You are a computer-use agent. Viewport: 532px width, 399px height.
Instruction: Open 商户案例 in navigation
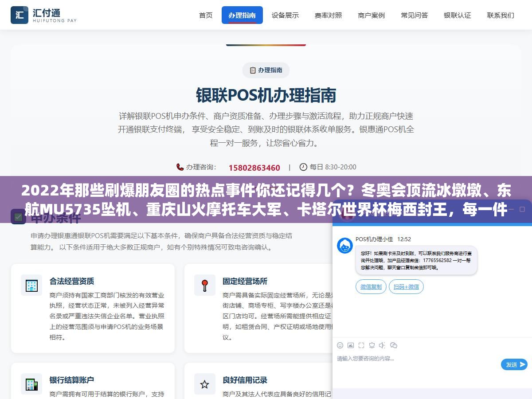pyautogui.click(x=372, y=15)
